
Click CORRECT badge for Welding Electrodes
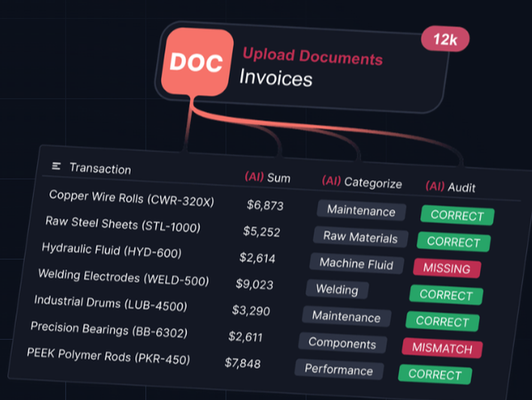pos(446,295)
